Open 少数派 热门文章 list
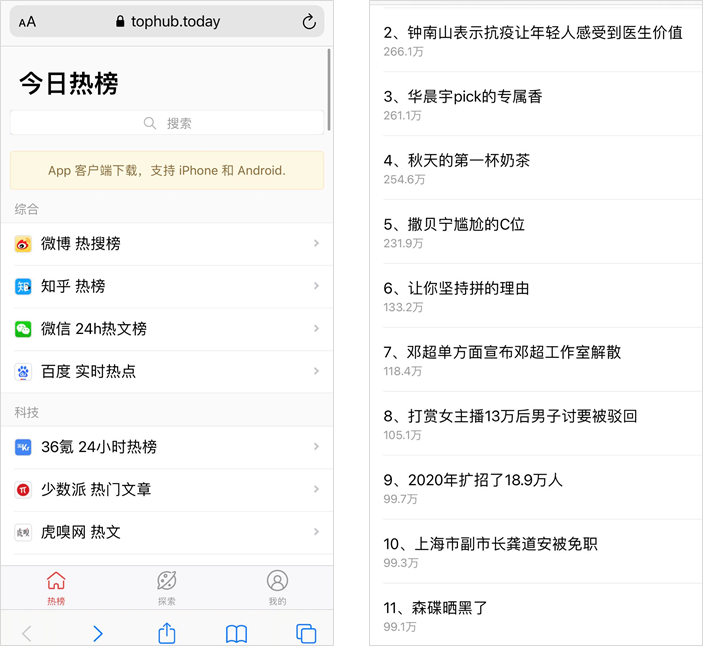 coord(167,490)
